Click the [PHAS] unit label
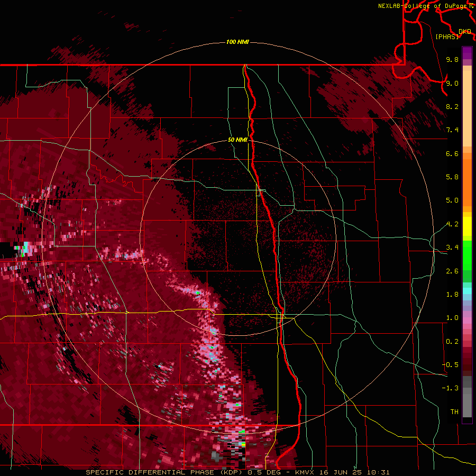This screenshot has height=476, width=476. [447, 36]
